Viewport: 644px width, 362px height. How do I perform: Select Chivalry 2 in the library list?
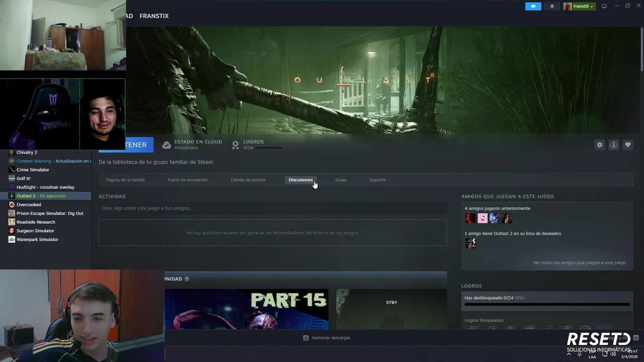[x=27, y=152]
